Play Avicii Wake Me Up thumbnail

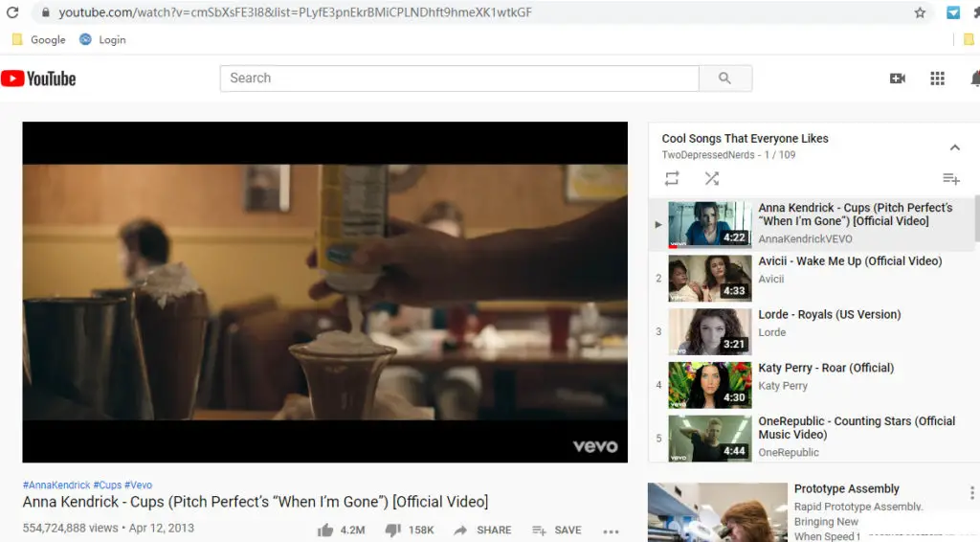(x=710, y=279)
